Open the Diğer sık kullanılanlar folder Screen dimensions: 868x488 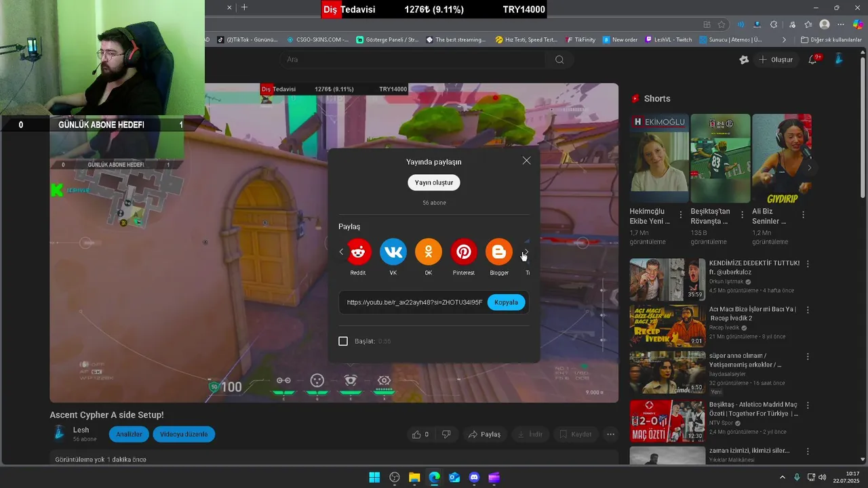click(x=831, y=40)
